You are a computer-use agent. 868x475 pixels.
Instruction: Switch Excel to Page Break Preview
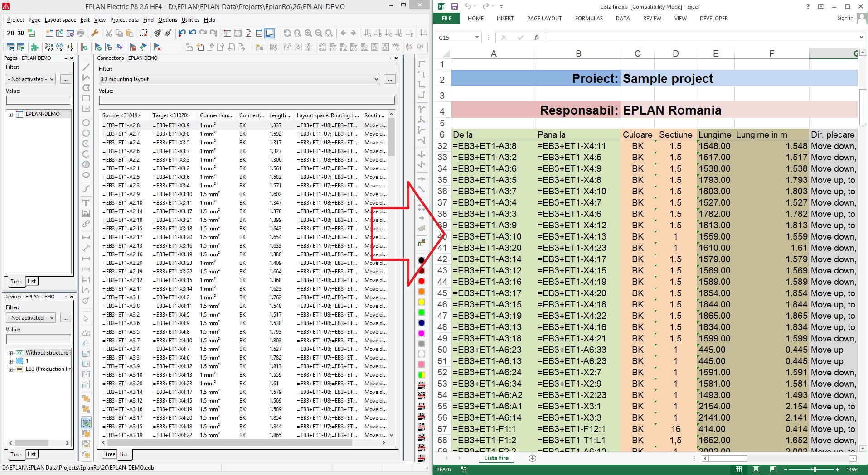tap(773, 470)
